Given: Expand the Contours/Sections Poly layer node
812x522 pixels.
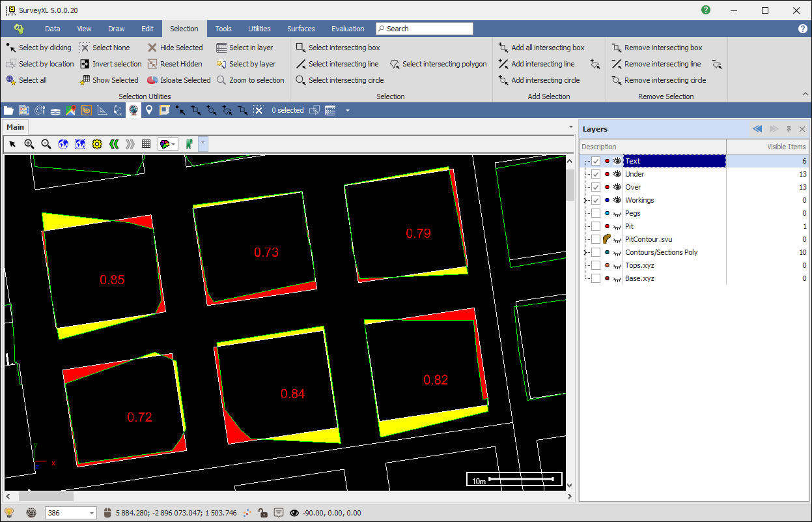Looking at the screenshot, I should pos(585,252).
